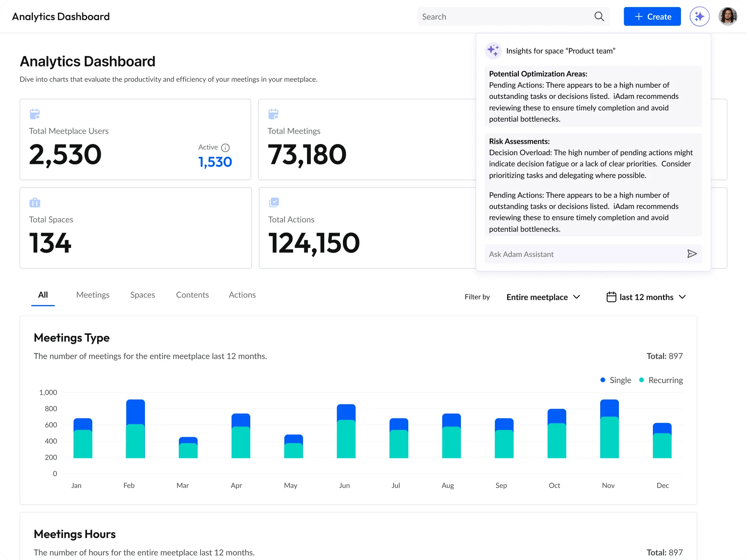Click the checklist icon on Total Actions card
Viewport: 747px width, 560px height.
tap(274, 202)
